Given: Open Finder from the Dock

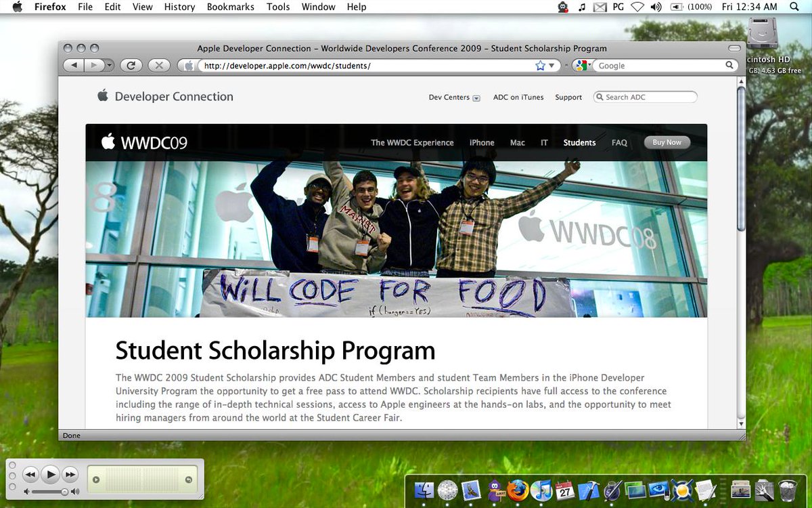Looking at the screenshot, I should click(x=424, y=490).
